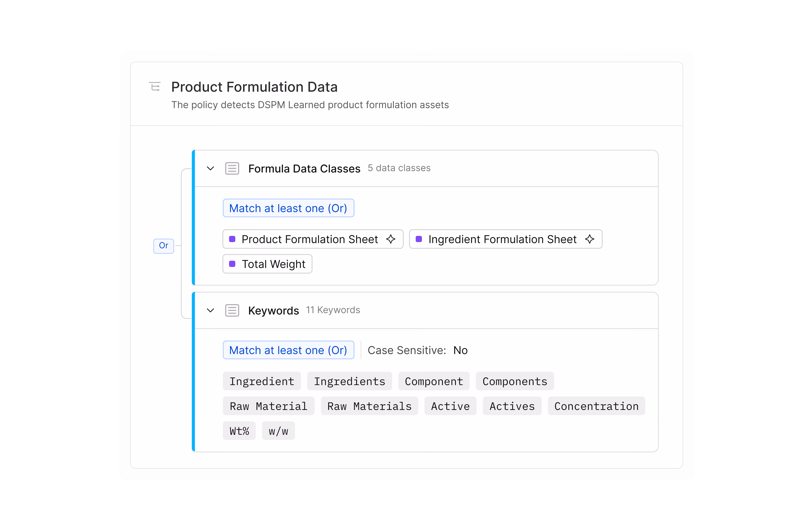
Task: Click purple square on Ingredient Formulation Sheet
Action: (x=419, y=239)
